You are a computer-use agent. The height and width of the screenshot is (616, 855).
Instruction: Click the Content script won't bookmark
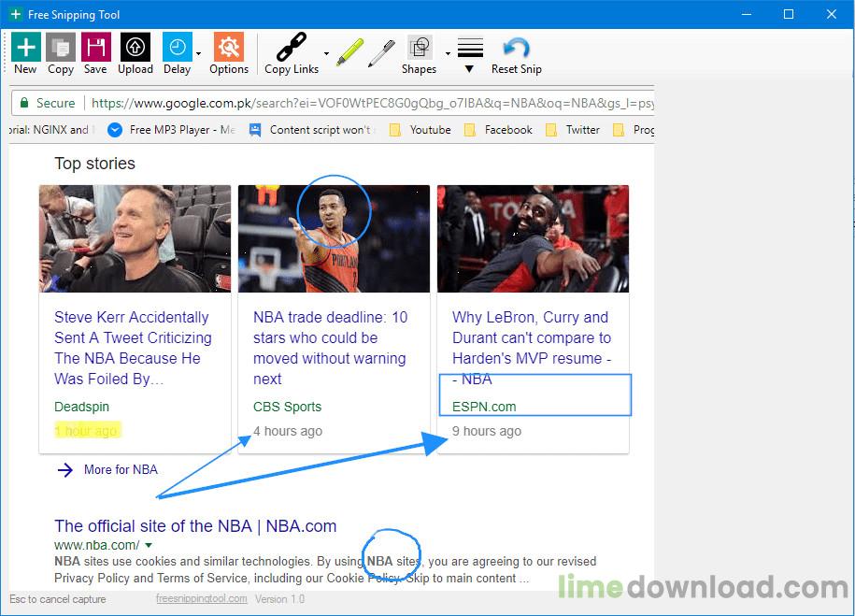pyautogui.click(x=313, y=130)
